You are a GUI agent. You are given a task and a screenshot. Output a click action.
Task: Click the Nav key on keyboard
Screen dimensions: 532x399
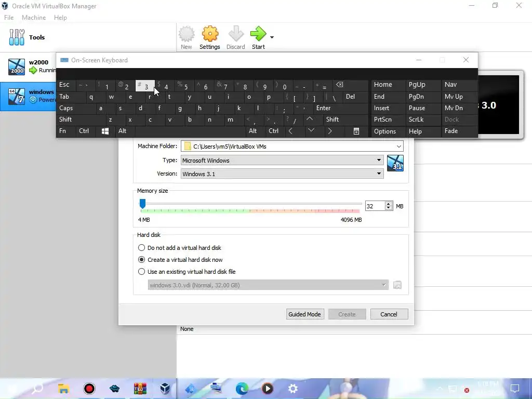tap(459, 85)
